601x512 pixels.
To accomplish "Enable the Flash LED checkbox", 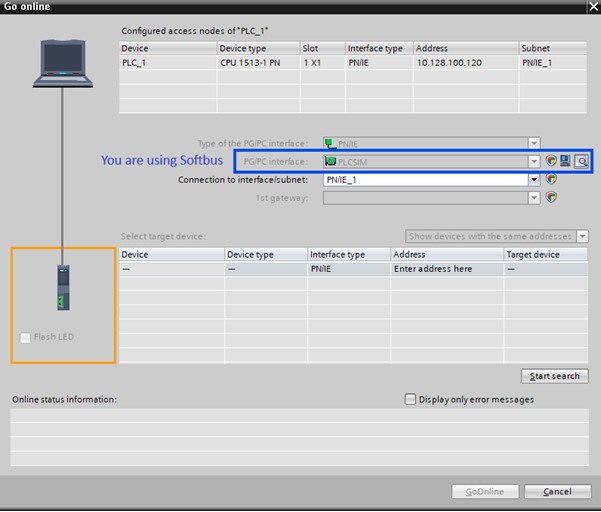I will pos(26,338).
